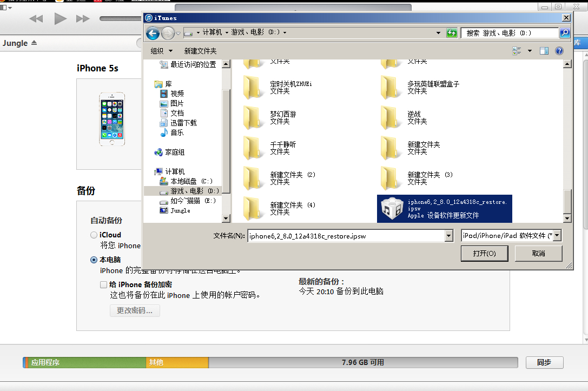The width and height of the screenshot is (588, 391).
Task: Click sidebar tree scrollbar up arrow
Action: coord(226,64)
